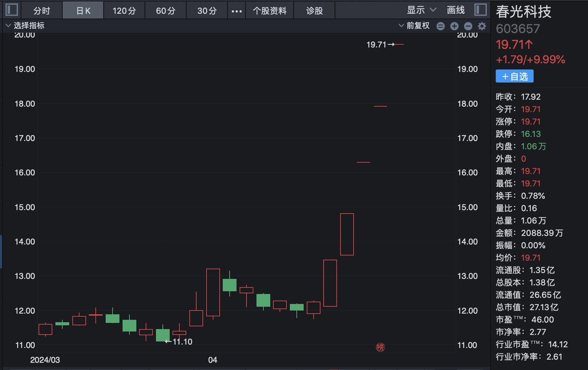The height and width of the screenshot is (370, 588).
Task: Click the 总股本 value 1.38亿
Action: pos(542,283)
